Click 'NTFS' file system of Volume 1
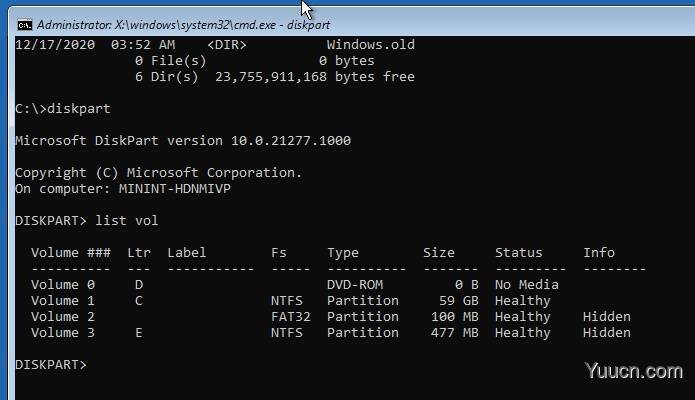This screenshot has height=400, width=695. point(287,300)
